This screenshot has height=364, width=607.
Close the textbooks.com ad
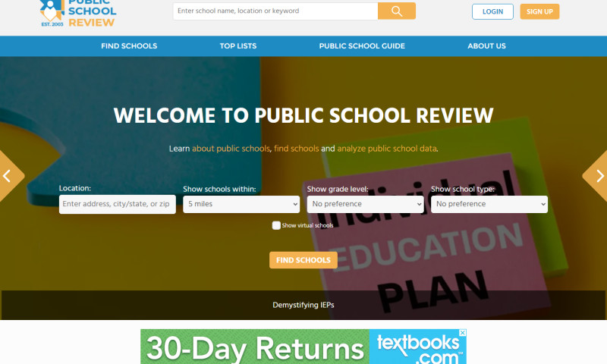click(462, 333)
